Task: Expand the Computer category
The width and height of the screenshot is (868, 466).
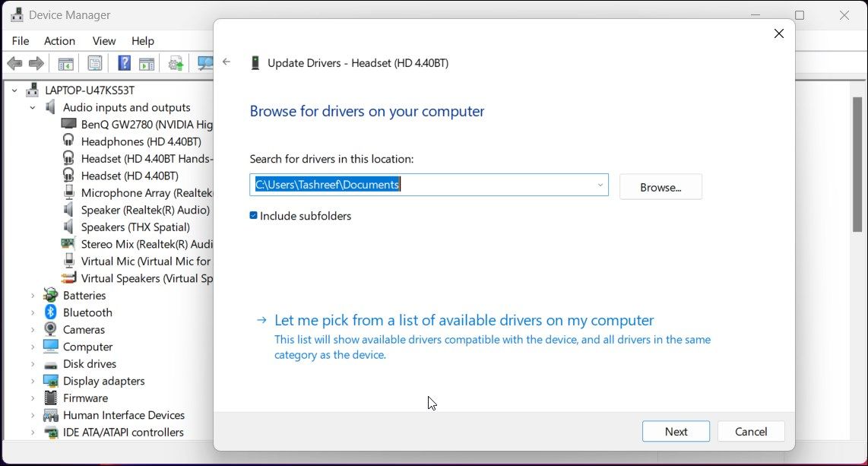Action: (x=33, y=347)
